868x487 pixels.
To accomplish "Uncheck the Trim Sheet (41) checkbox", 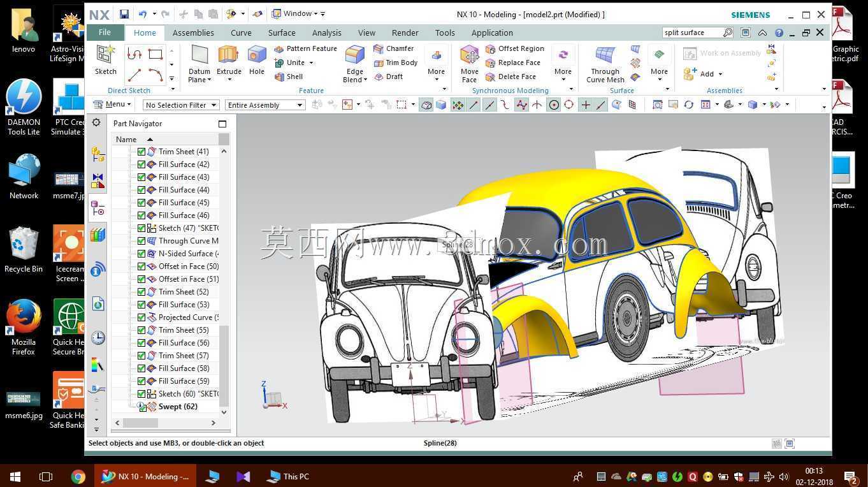I will pyautogui.click(x=141, y=152).
